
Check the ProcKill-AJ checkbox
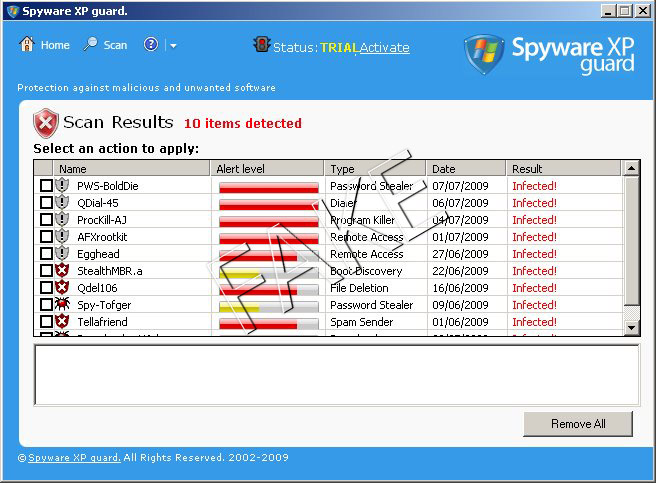(x=46, y=220)
